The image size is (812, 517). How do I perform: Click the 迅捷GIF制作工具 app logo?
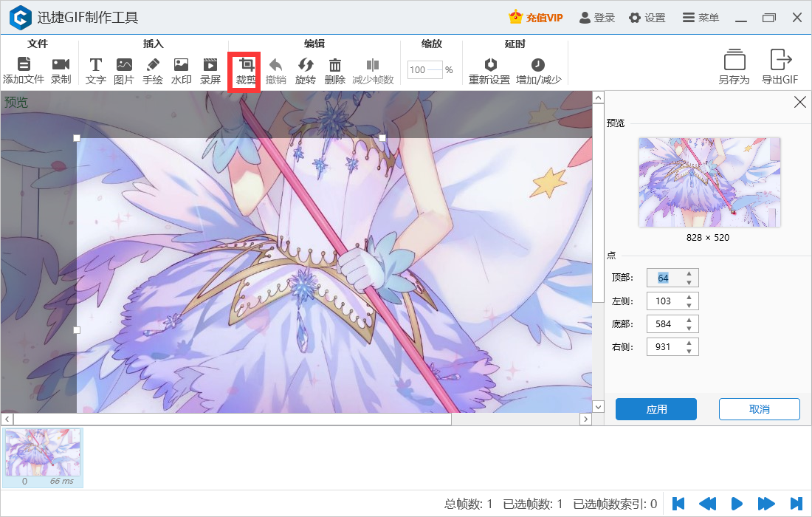coord(21,18)
